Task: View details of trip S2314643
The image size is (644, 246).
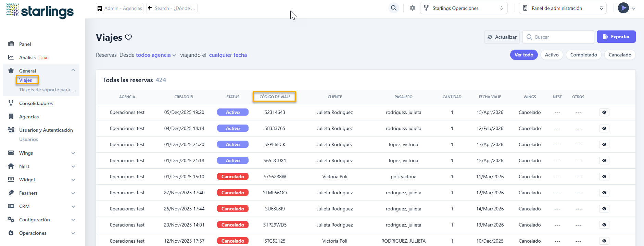Action: point(604,112)
